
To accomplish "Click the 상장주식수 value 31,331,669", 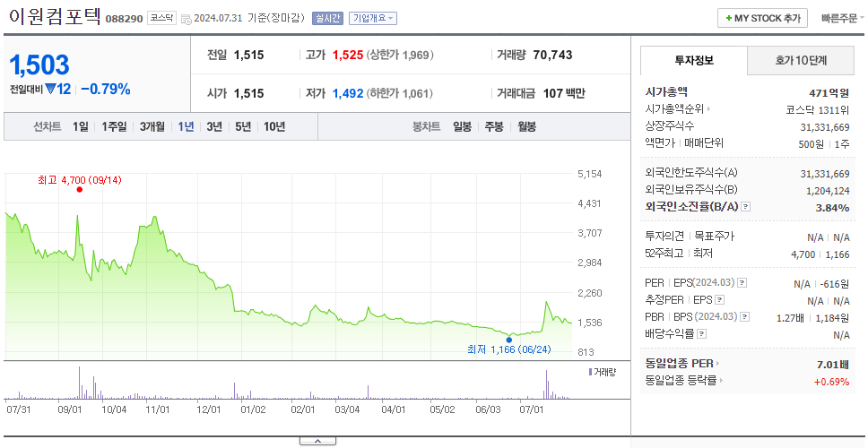I will pyautogui.click(x=825, y=127).
